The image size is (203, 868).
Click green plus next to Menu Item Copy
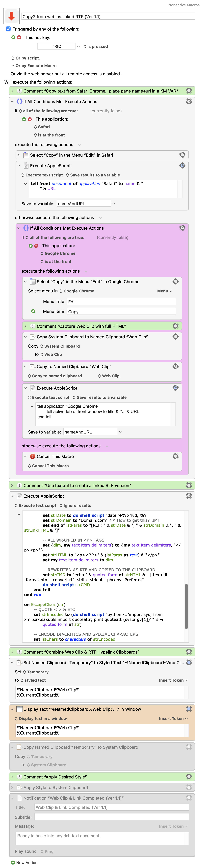click(x=33, y=311)
